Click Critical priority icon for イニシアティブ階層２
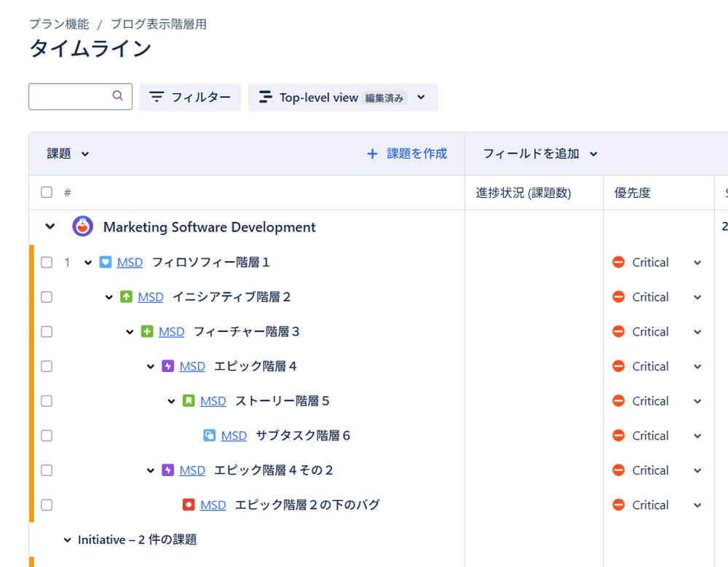728x567 pixels. tap(618, 297)
